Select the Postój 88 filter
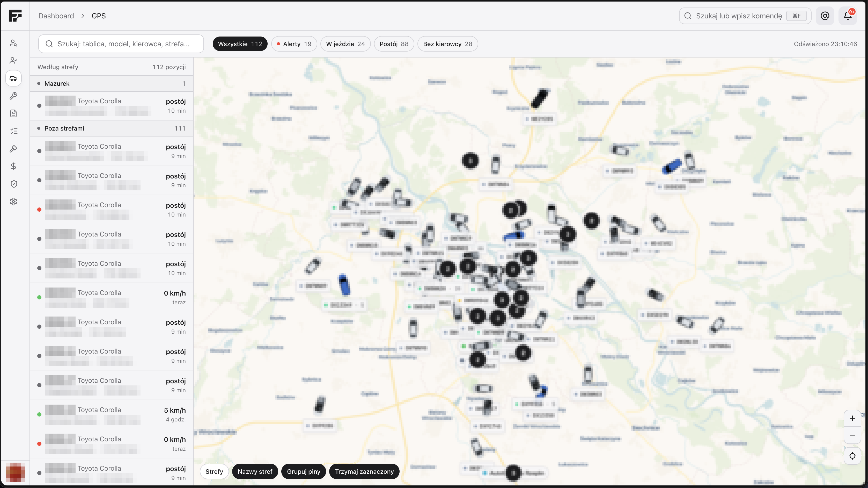This screenshot has width=868, height=488. point(394,44)
